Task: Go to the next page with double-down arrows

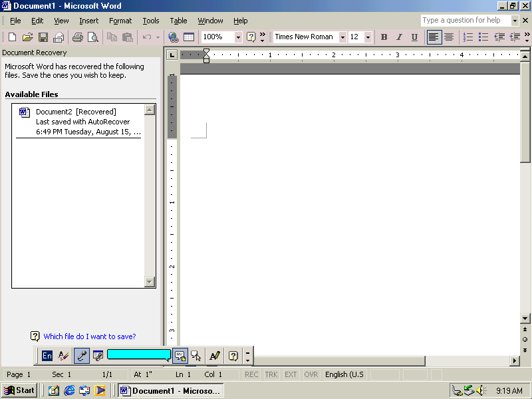Action: click(525, 350)
